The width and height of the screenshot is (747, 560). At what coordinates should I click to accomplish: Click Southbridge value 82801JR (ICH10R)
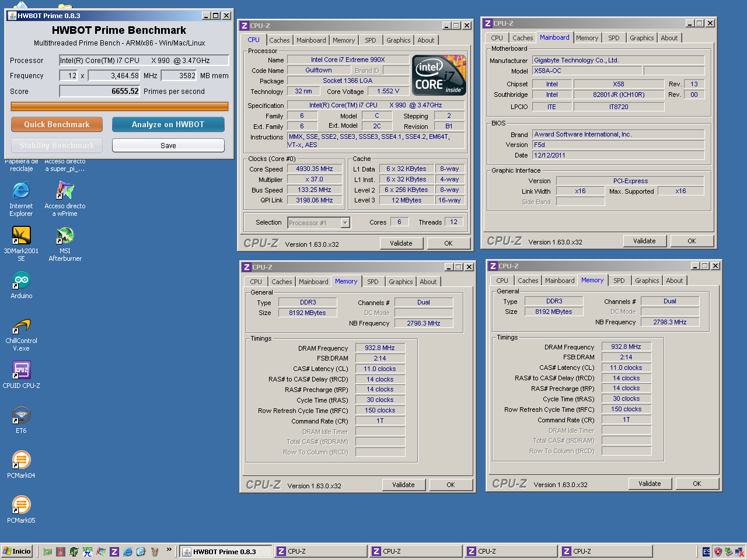[619, 94]
